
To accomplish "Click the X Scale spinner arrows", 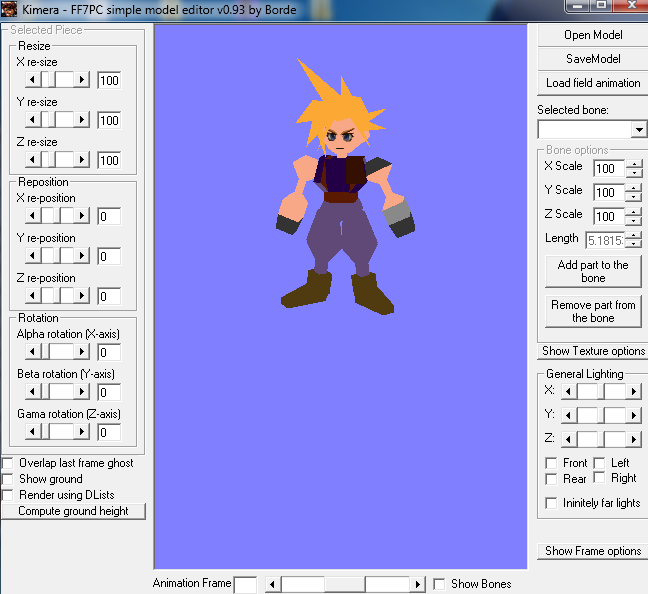I will coord(634,168).
